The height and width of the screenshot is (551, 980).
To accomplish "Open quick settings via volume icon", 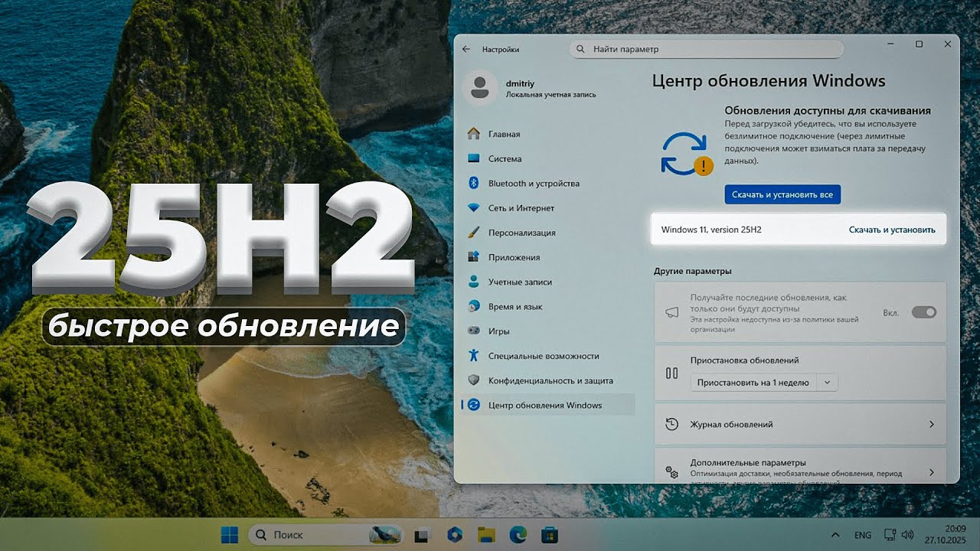I will (907, 534).
